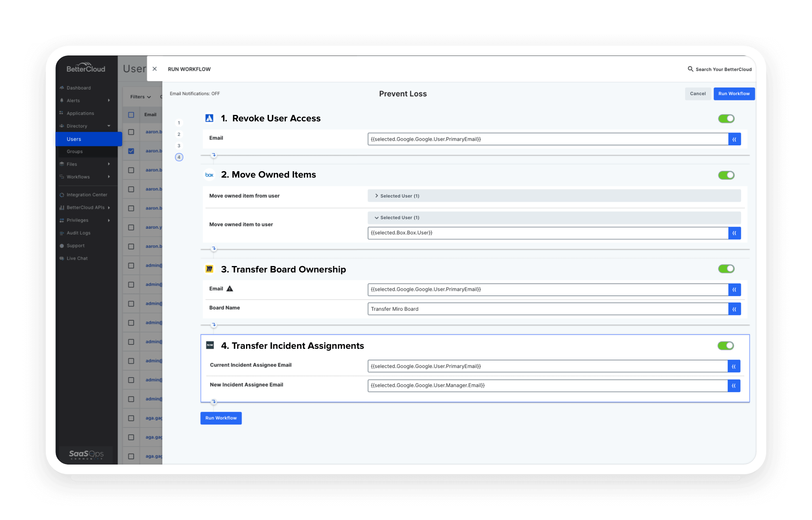The height and width of the screenshot is (520, 812).
Task: Open variable picker for Board Name field
Action: click(734, 309)
